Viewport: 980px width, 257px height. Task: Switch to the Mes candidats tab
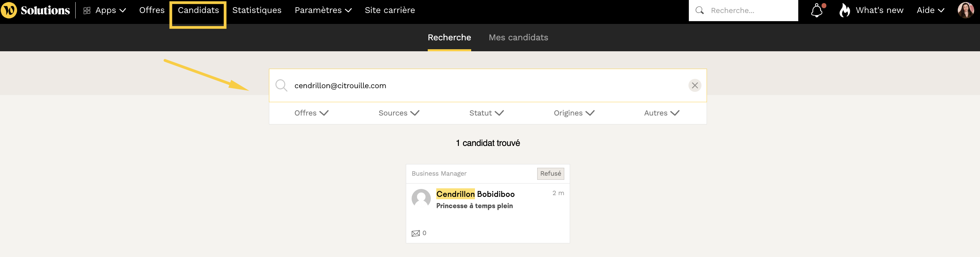point(518,37)
